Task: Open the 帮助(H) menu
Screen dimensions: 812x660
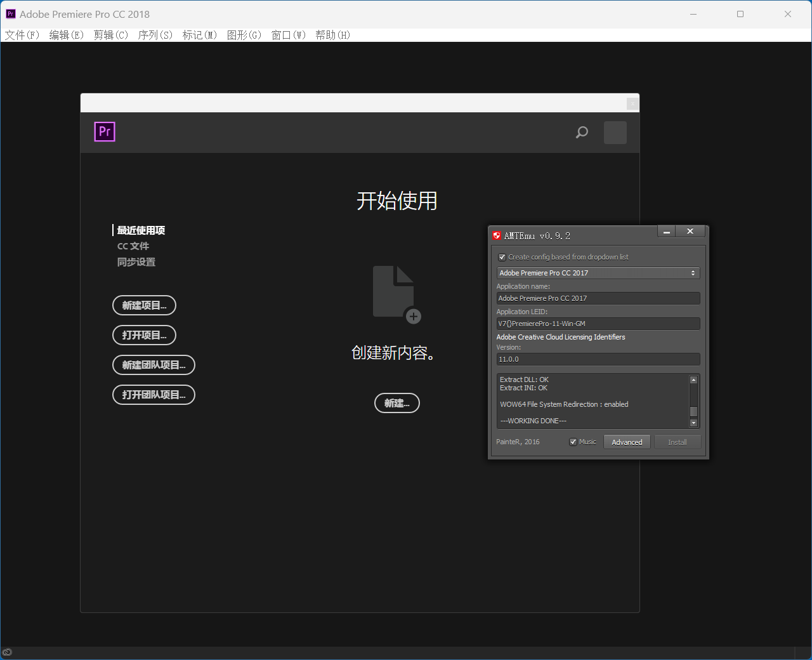Action: [333, 35]
